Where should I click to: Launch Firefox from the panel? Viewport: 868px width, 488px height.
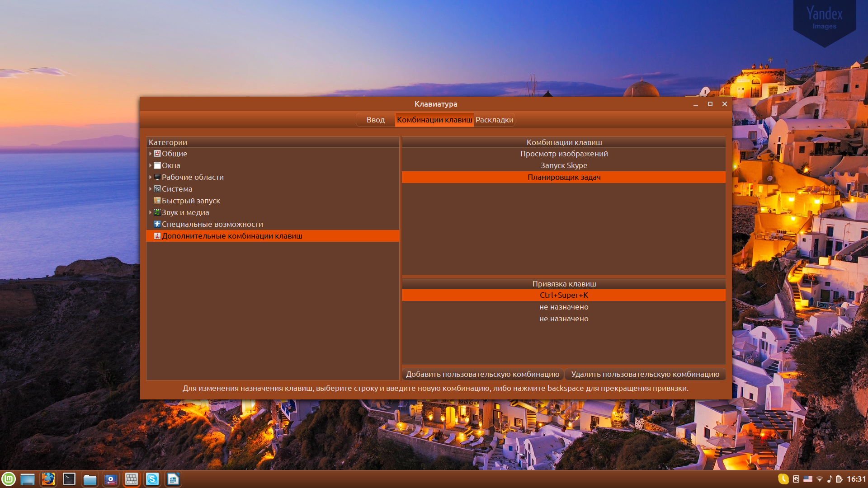[x=48, y=479]
